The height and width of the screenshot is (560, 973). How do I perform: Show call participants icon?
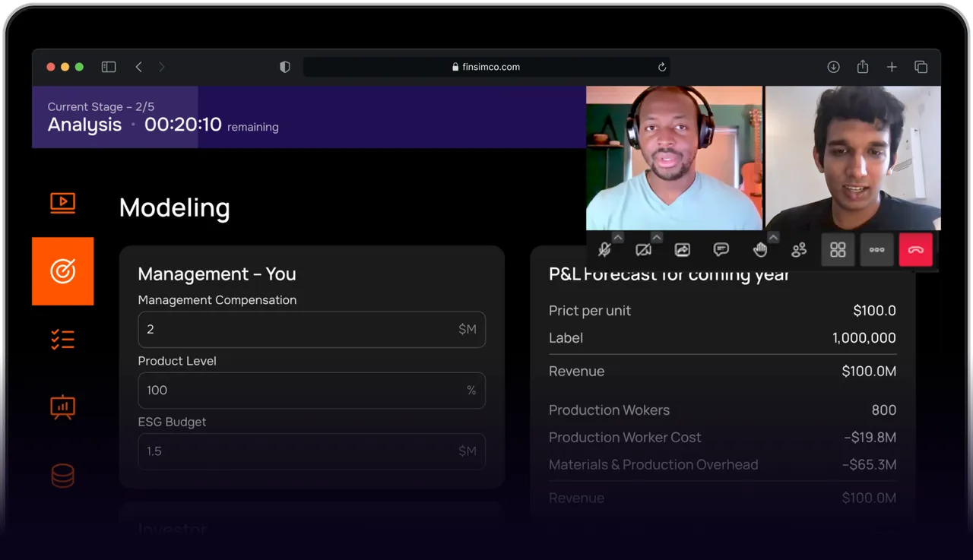(x=799, y=250)
